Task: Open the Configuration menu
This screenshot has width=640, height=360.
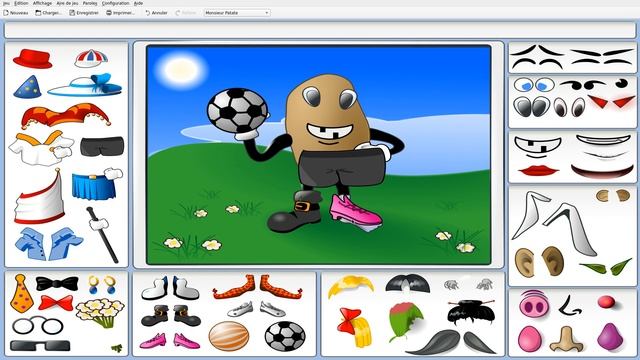Action: [x=116, y=3]
